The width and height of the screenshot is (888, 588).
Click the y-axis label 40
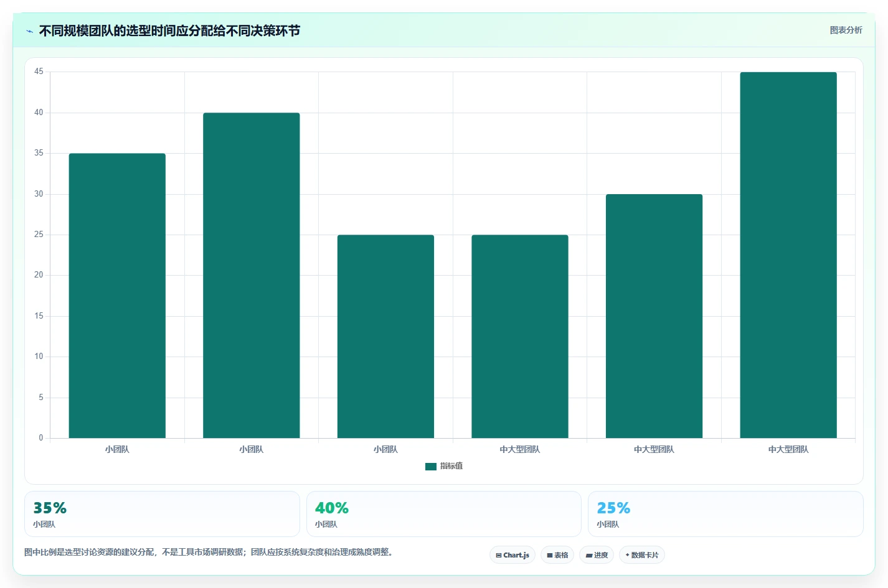pos(39,113)
